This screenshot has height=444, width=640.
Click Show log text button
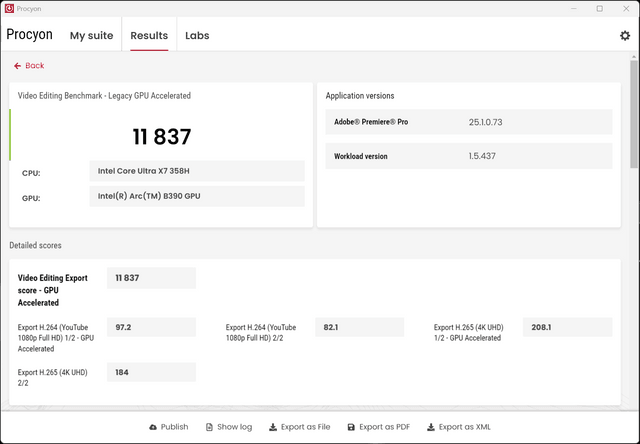pyautogui.click(x=235, y=427)
